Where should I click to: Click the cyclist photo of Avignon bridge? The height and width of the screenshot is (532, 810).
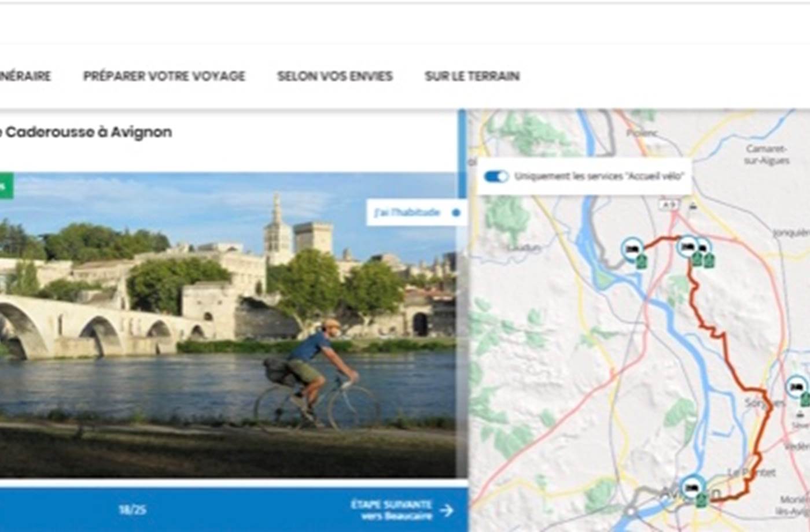click(x=231, y=324)
